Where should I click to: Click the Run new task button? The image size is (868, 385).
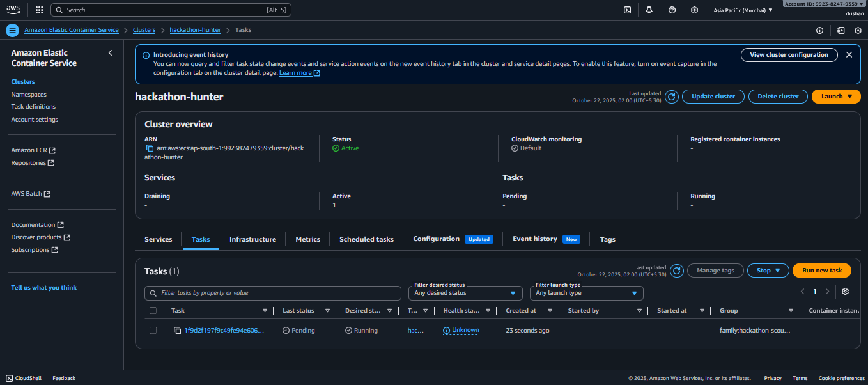click(x=821, y=270)
